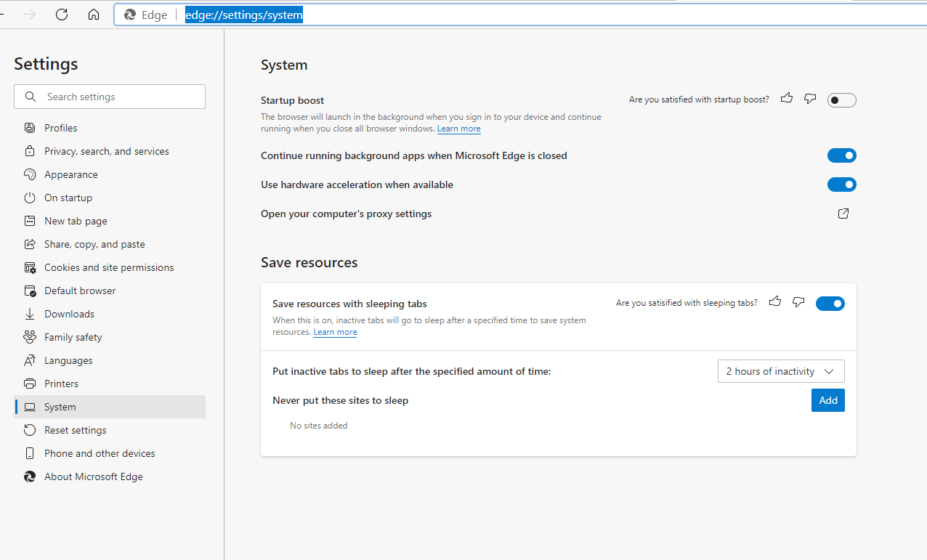Click the Edge logo in address bar
The image size is (927, 560).
(x=130, y=15)
